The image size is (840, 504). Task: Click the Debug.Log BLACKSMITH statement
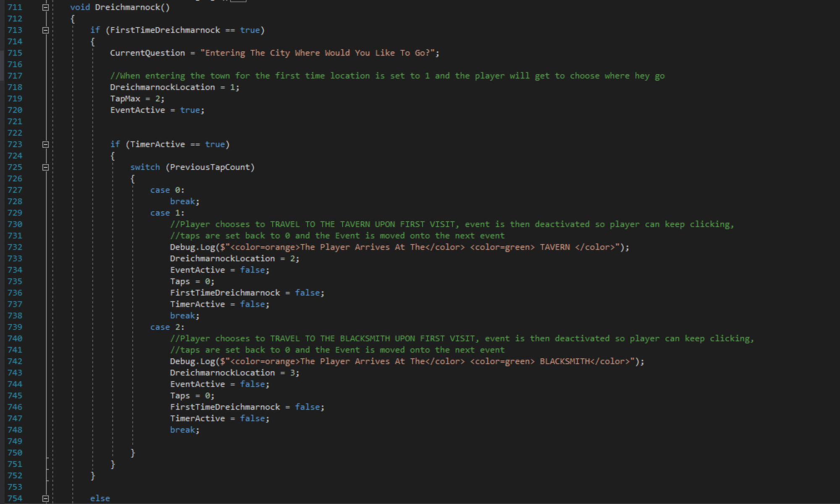407,361
